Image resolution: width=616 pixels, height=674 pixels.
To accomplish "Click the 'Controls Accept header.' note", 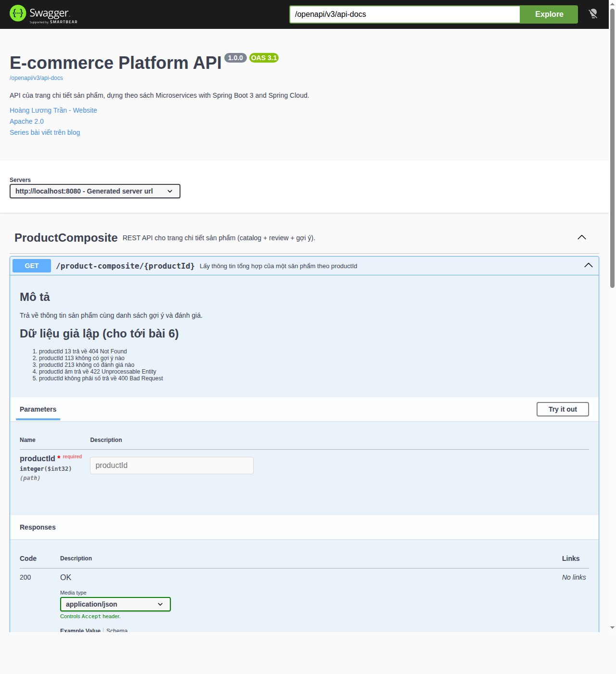I will click(x=90, y=616).
